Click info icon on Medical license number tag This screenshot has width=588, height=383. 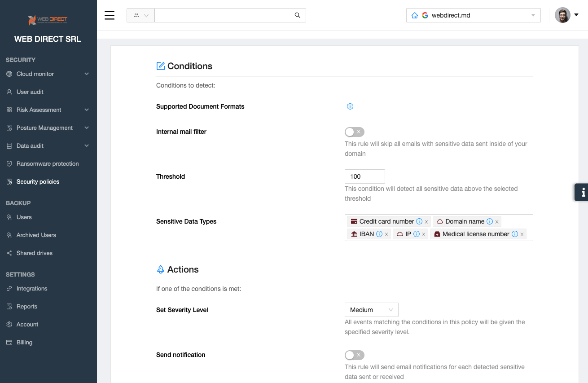[x=515, y=234]
